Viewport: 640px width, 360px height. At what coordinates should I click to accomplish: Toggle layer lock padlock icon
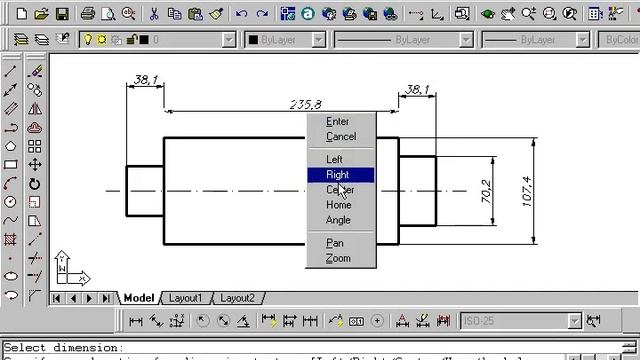131,40
